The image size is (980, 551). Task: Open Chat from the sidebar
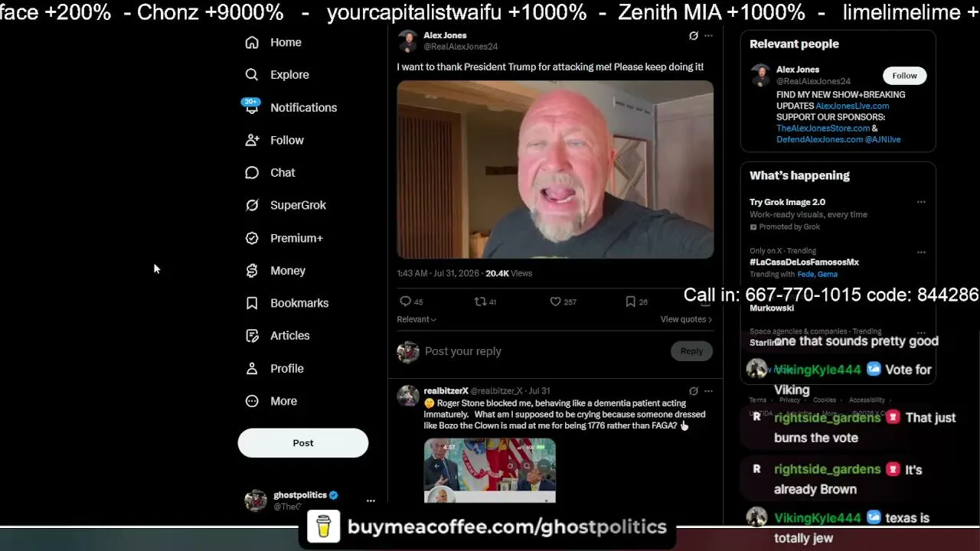(x=269, y=173)
